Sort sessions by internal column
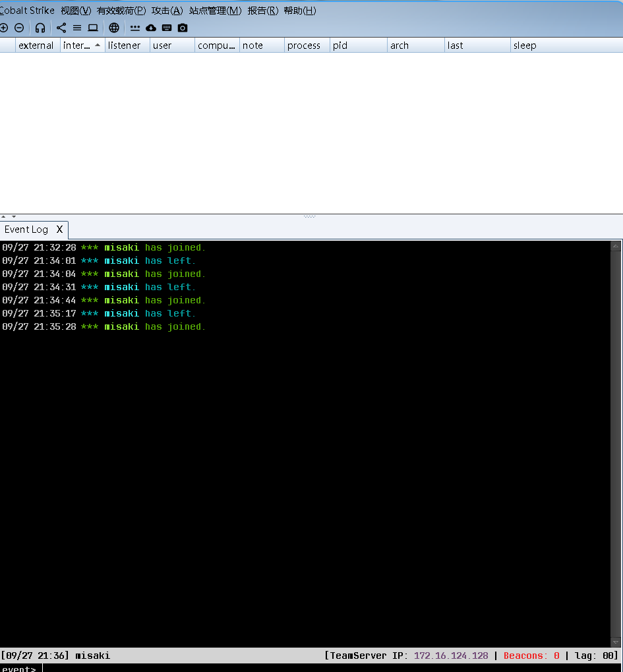Screen dimensions: 623x672 point(82,45)
